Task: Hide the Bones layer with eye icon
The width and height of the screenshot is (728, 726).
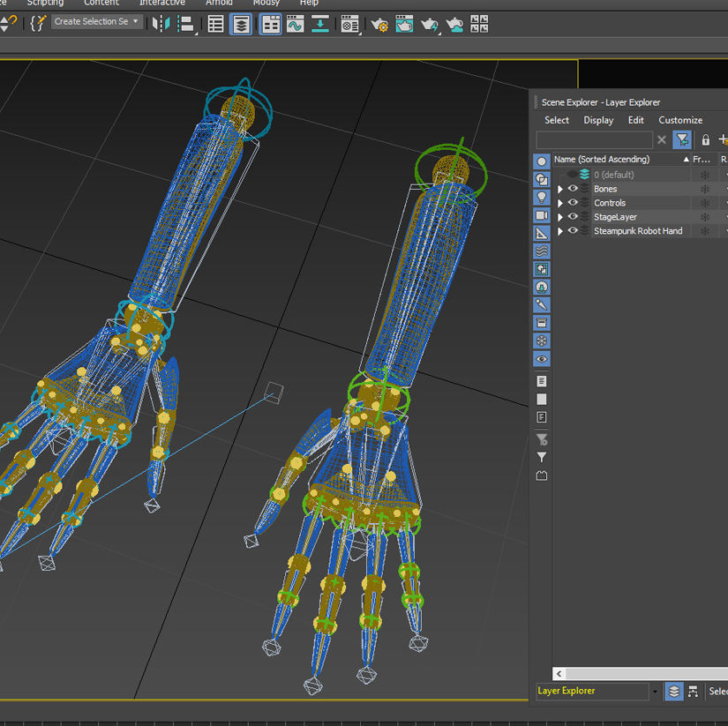Action: pos(573,189)
